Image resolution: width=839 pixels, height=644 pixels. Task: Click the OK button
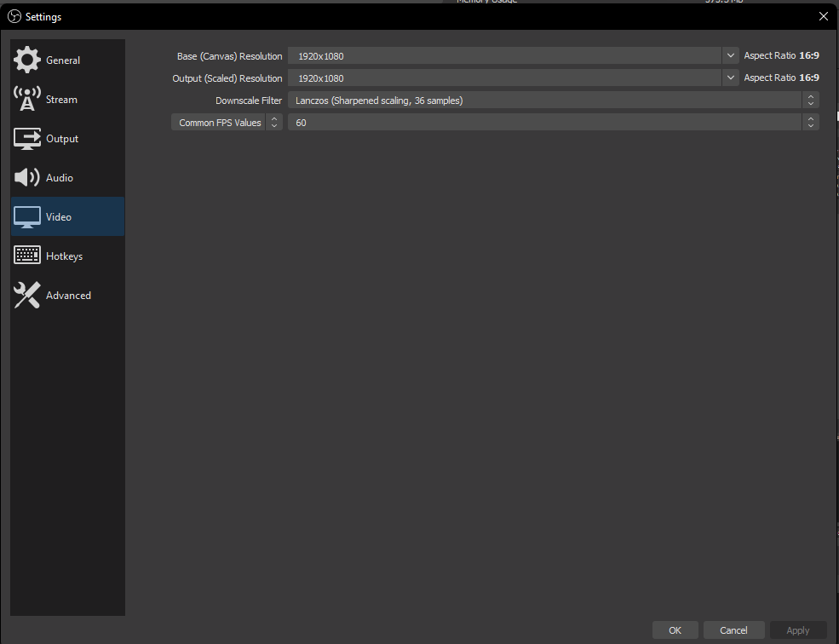pyautogui.click(x=675, y=630)
